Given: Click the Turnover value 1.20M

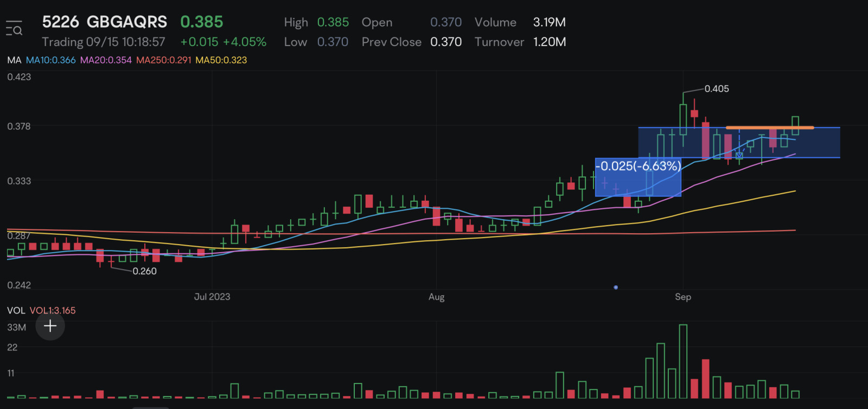Looking at the screenshot, I should pyautogui.click(x=550, y=42).
